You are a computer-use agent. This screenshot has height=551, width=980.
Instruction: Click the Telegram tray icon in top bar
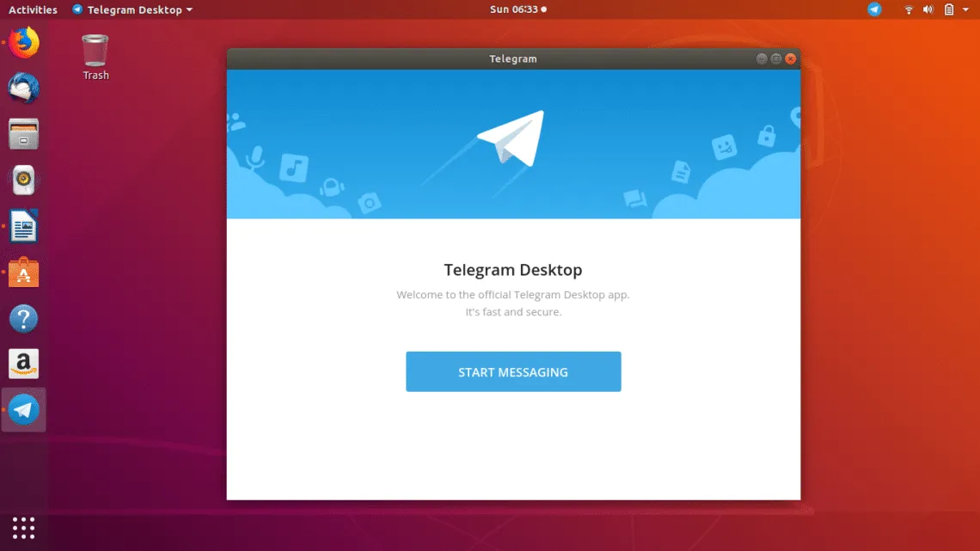point(874,9)
